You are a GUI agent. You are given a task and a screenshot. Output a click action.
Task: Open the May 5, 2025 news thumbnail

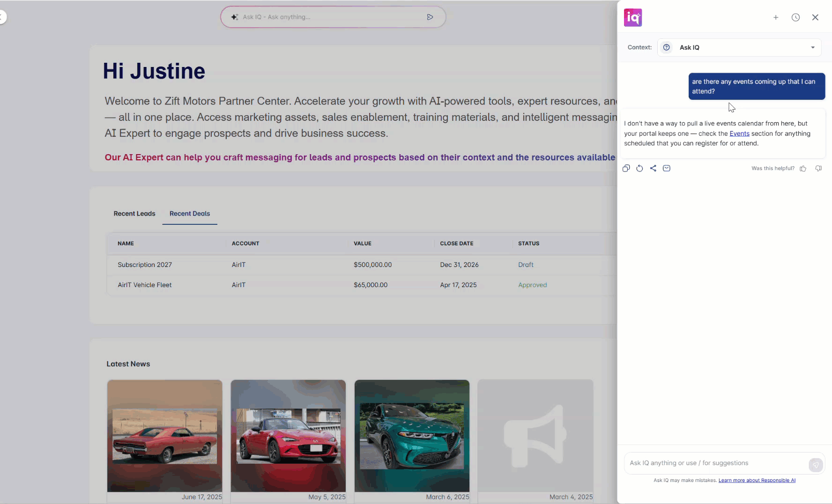[x=288, y=436]
